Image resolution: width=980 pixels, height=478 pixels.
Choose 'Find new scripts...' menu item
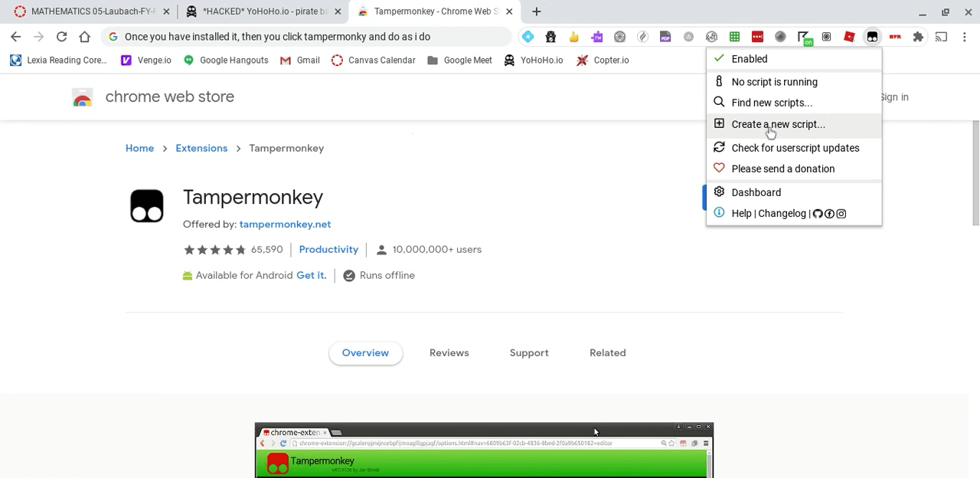pos(794,103)
